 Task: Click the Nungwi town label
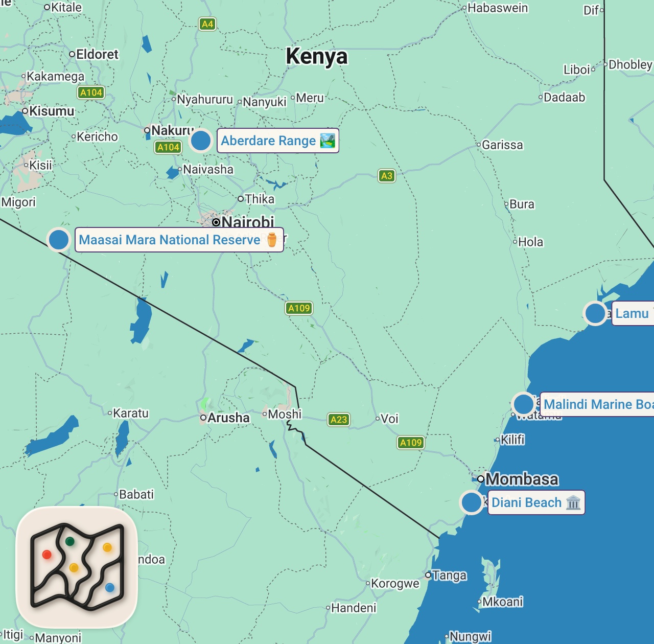tap(470, 636)
